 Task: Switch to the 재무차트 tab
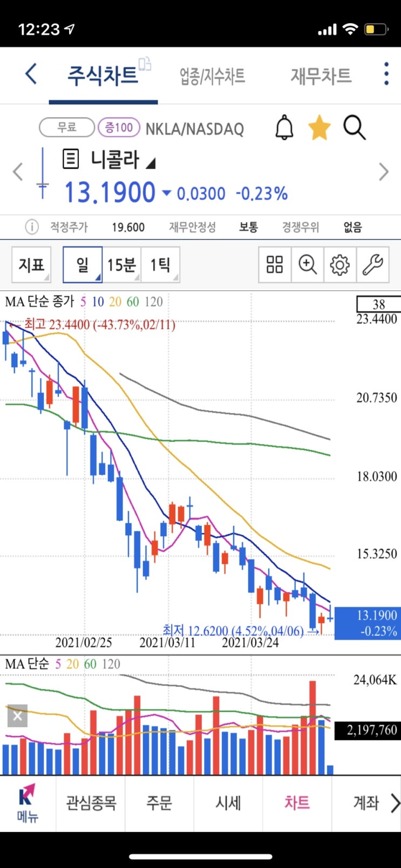321,76
